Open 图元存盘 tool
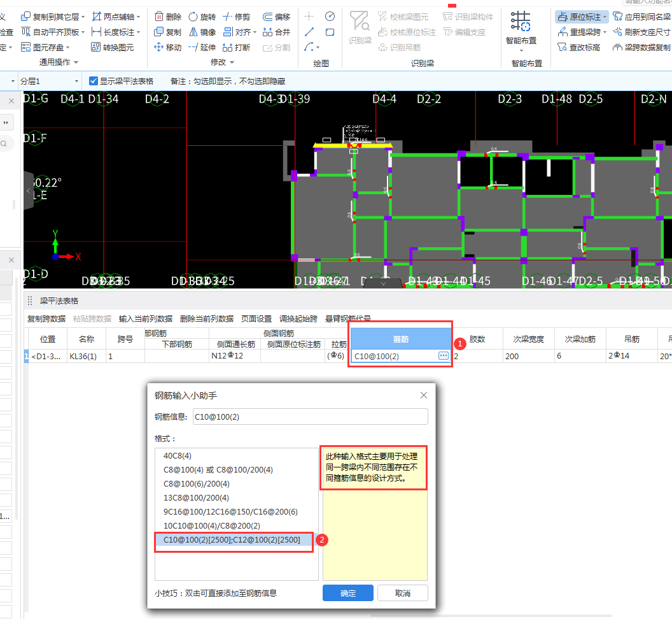Viewport: 672px width, 619px height. point(45,47)
